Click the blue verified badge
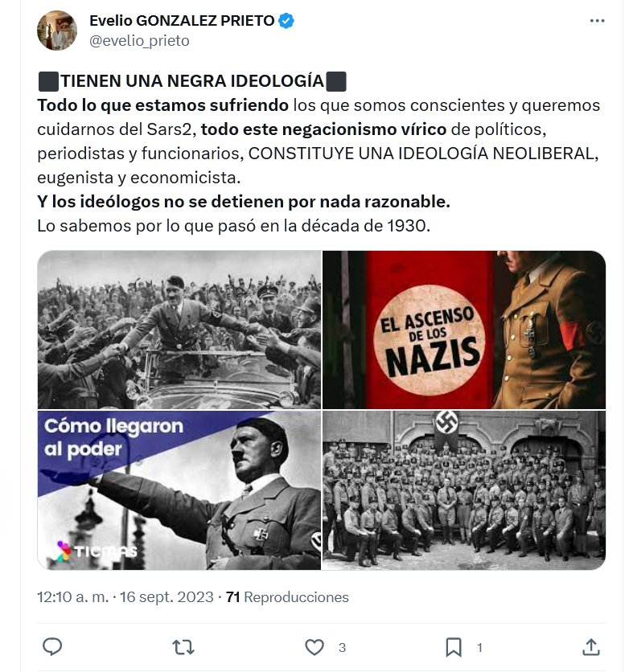The width and height of the screenshot is (629, 672). click(286, 21)
